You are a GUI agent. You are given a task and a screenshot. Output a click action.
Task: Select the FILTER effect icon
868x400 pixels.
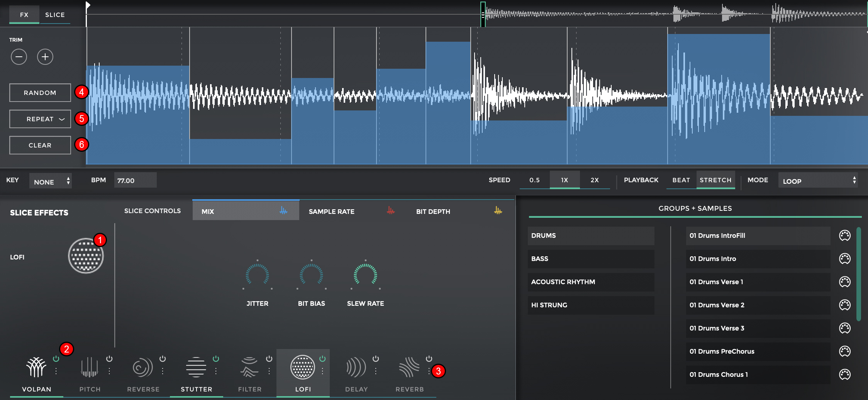pyautogui.click(x=249, y=367)
